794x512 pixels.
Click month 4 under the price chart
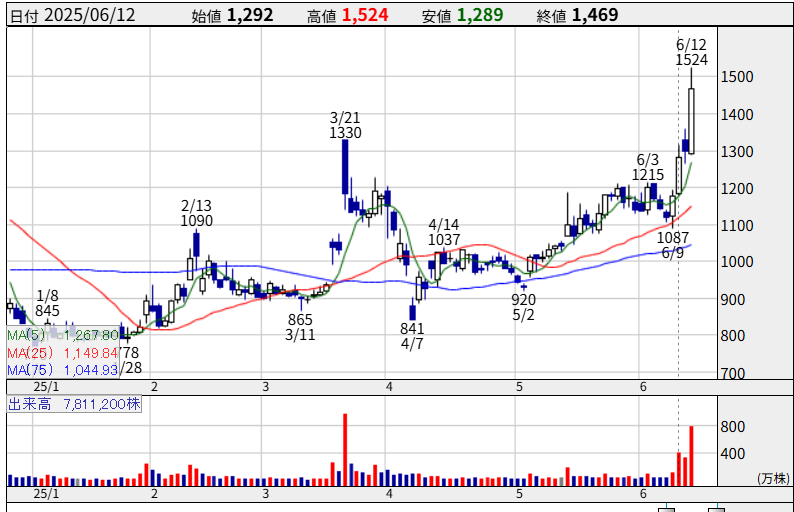tap(389, 387)
